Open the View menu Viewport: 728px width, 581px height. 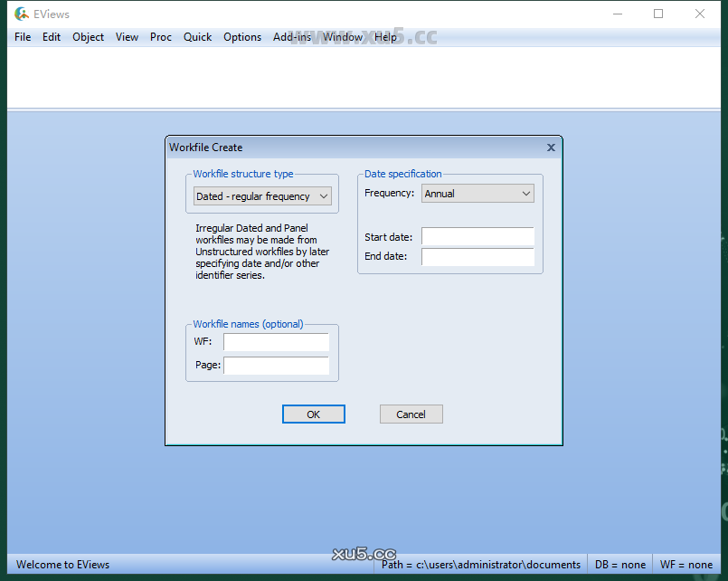[x=127, y=37]
